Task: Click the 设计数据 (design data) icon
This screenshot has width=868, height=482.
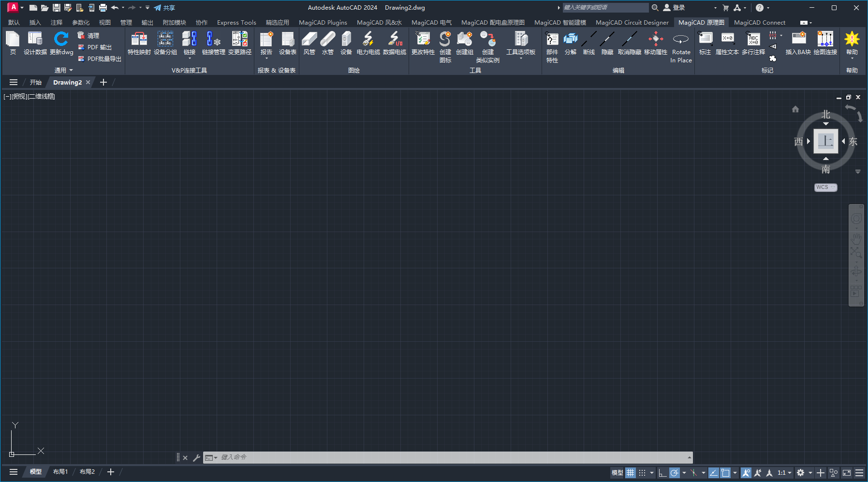Action: (x=35, y=43)
